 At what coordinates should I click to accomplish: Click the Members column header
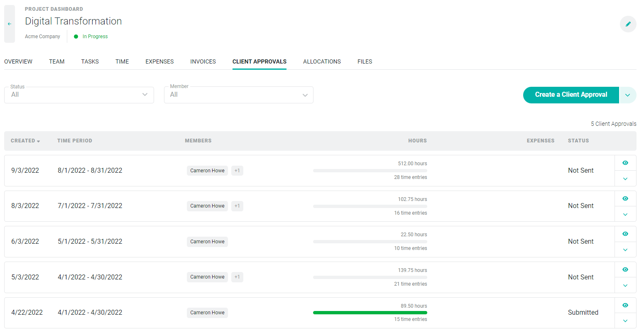pyautogui.click(x=198, y=141)
